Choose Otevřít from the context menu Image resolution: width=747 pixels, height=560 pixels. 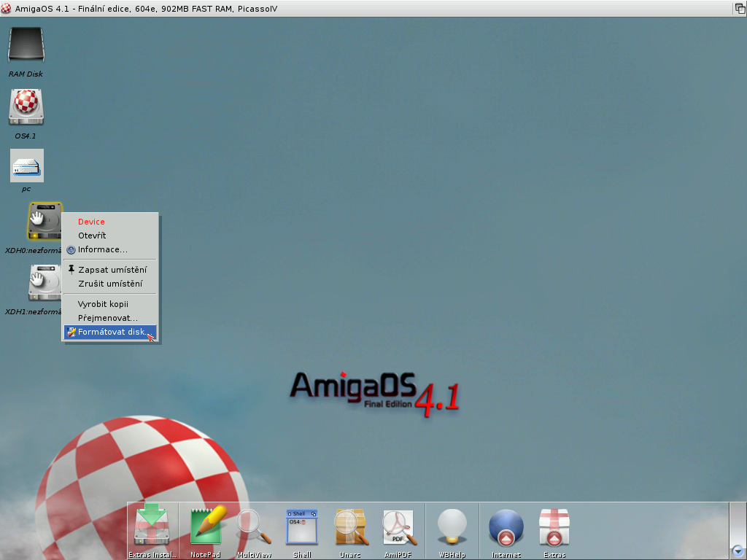tap(110, 236)
